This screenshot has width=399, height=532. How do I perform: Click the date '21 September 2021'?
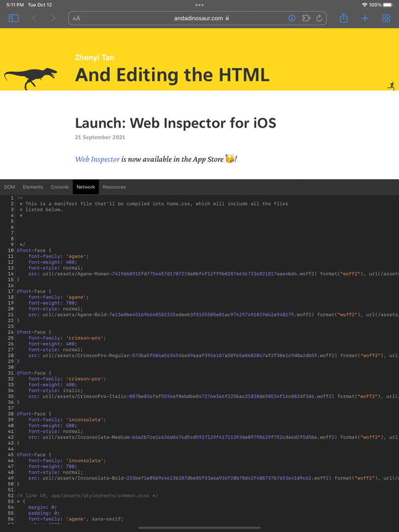pyautogui.click(x=100, y=138)
